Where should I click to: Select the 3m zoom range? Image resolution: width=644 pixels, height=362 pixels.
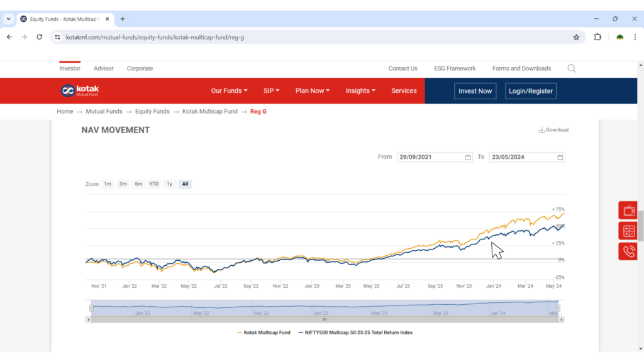123,184
